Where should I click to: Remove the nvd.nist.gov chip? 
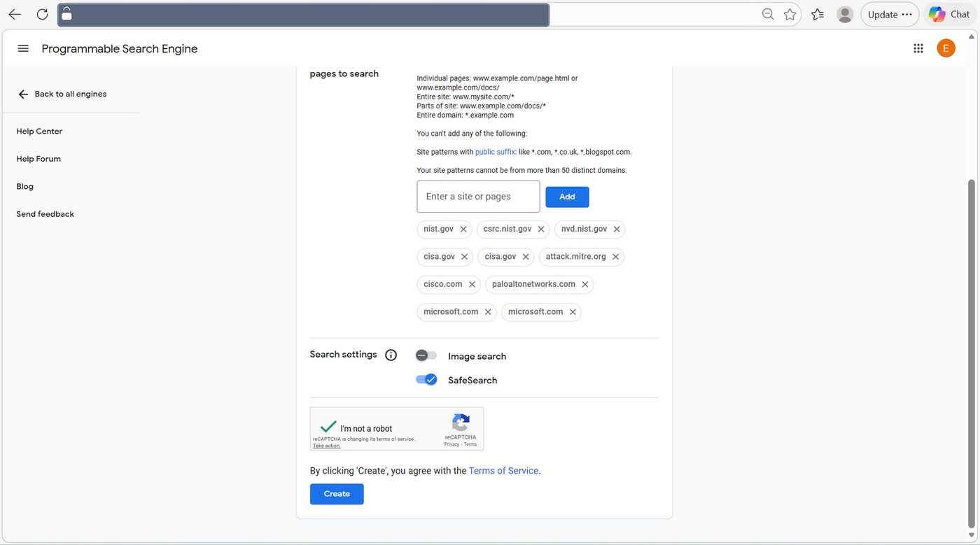point(617,229)
